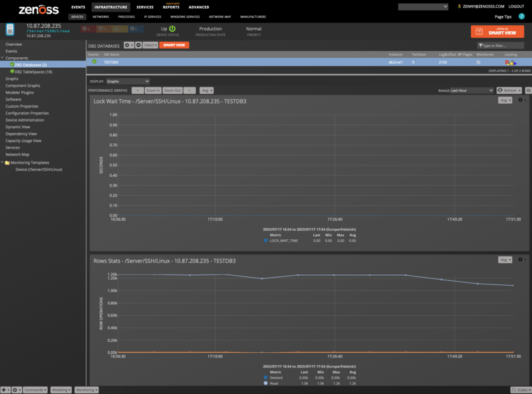Open gear menu on the Lock Wait Time graph
This screenshot has height=394, width=532.
(x=522, y=100)
